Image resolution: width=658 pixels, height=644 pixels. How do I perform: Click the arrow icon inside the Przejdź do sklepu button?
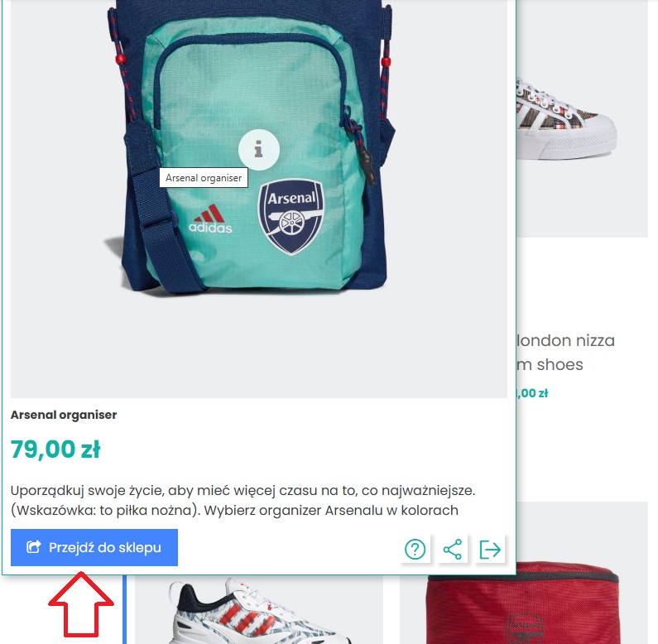[34, 547]
